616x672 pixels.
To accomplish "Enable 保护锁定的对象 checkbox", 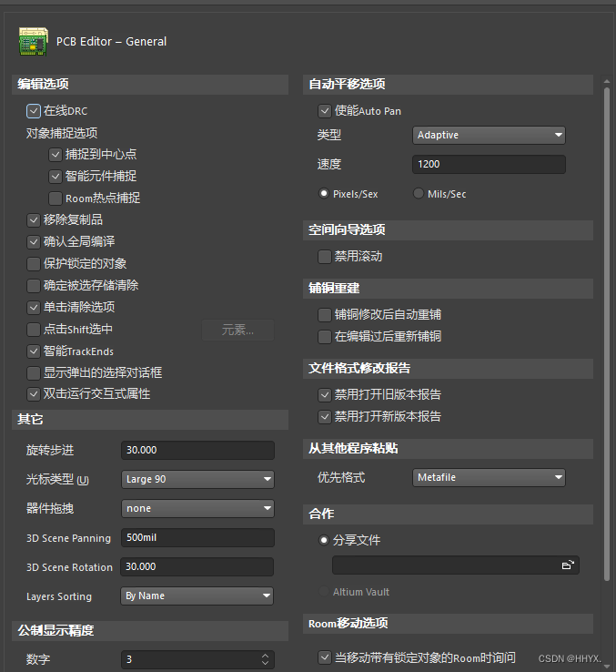I will pos(34,263).
